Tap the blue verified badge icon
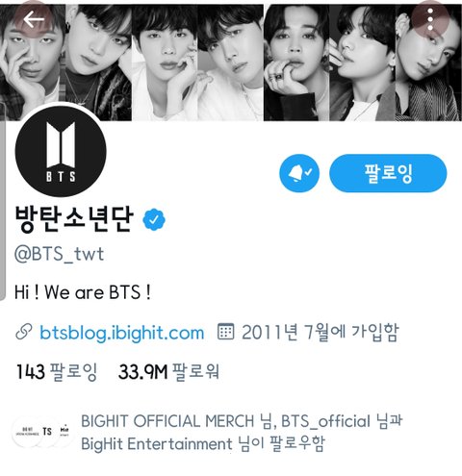Screen dimensions: 462x476 pos(154,219)
